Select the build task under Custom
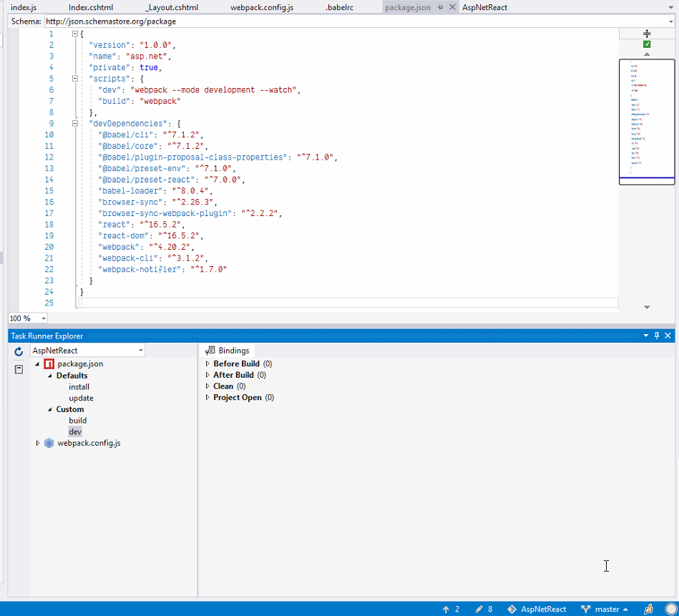 point(77,421)
